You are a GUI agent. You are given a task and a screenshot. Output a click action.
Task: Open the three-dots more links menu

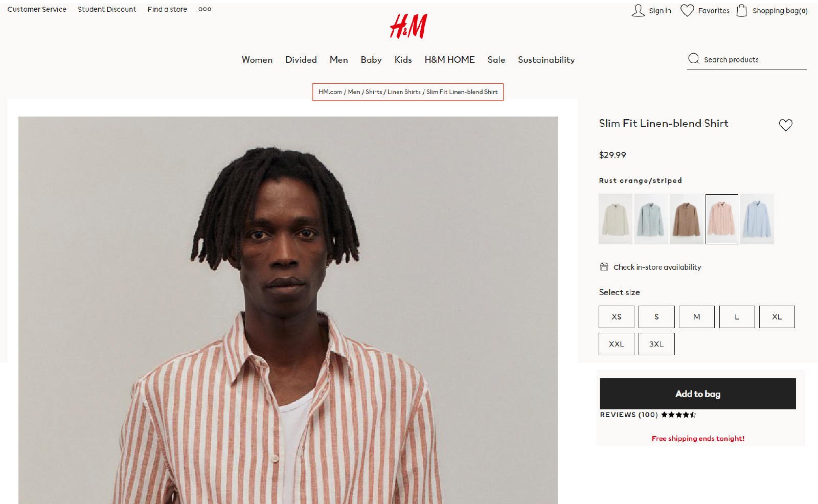[x=204, y=9]
